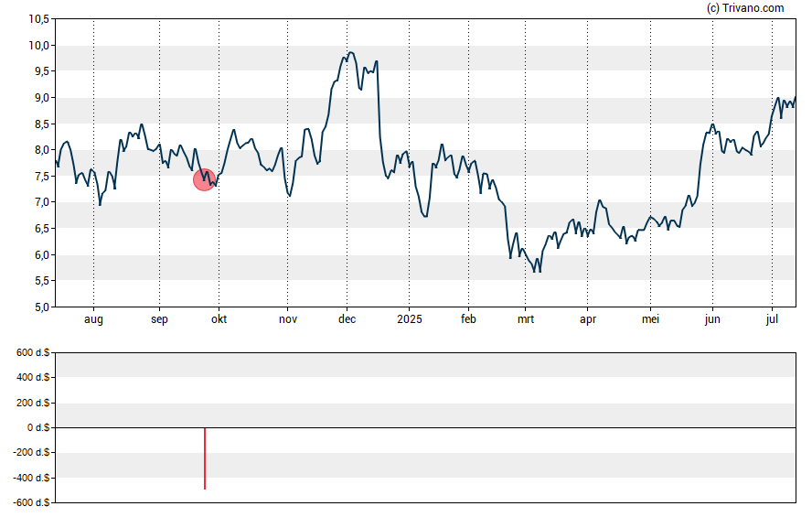The width and height of the screenshot is (812, 517).
Task: Select the 'nov' month label
Action: pos(288,319)
